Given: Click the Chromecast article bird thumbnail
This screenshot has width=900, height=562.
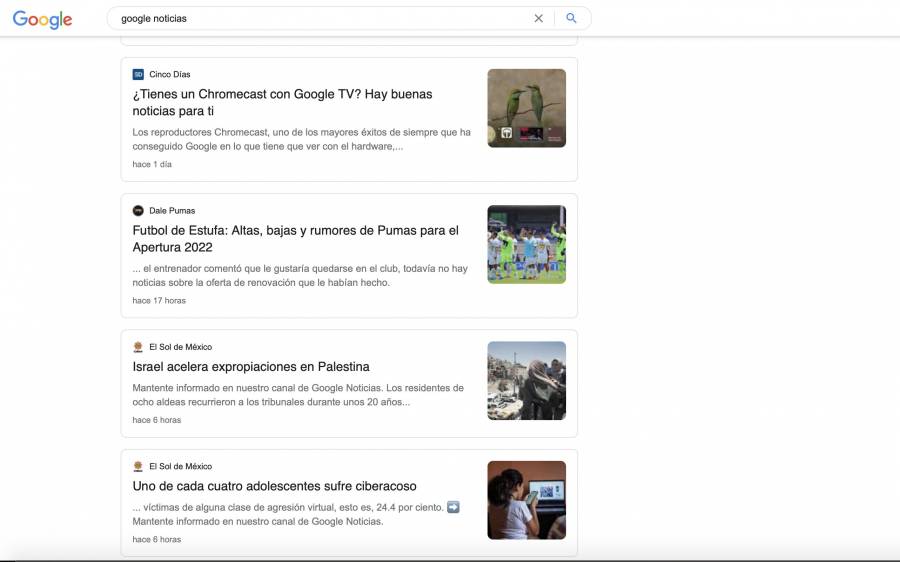Looking at the screenshot, I should [x=526, y=108].
